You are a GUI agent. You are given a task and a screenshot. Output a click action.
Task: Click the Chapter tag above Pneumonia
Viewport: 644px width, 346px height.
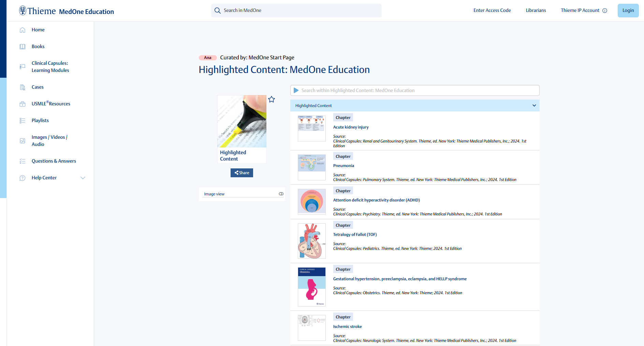(x=343, y=156)
